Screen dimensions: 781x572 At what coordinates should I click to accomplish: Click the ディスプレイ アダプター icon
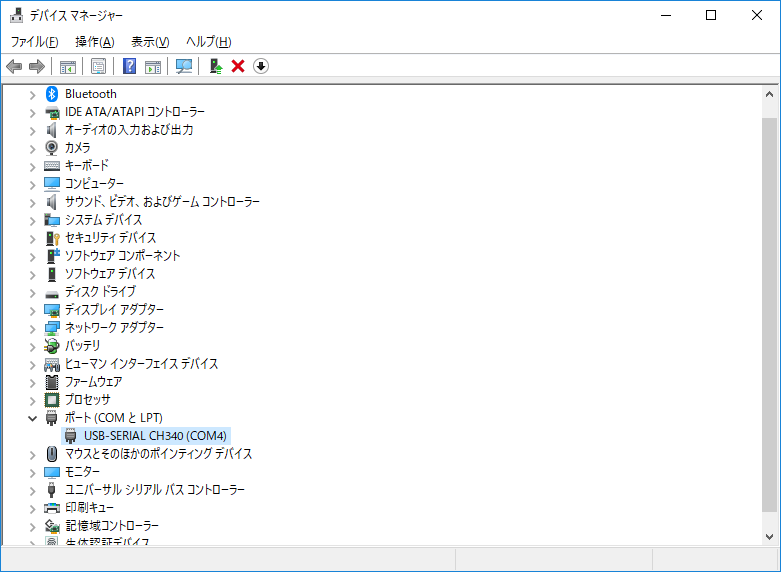click(52, 310)
